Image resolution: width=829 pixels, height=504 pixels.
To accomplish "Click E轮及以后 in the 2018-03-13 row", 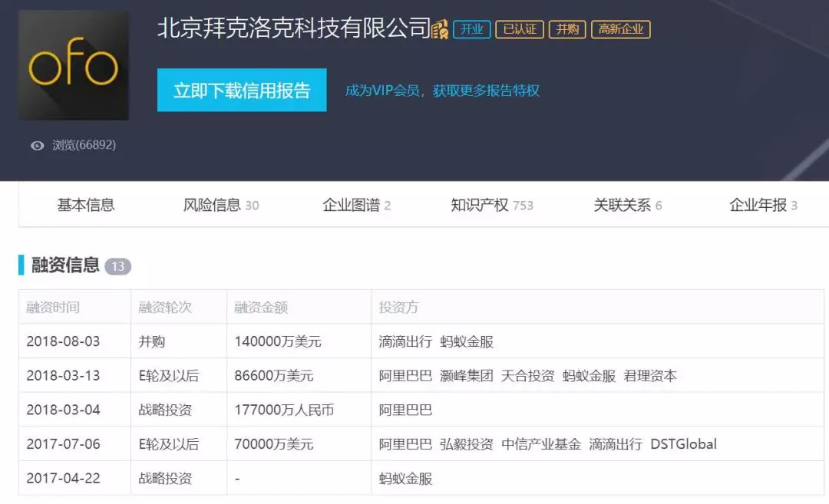I will (169, 376).
